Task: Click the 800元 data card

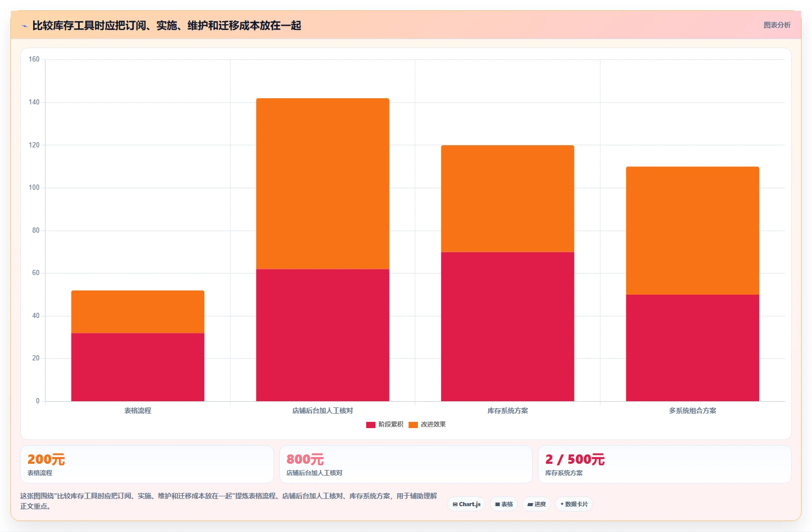Action: (x=406, y=464)
